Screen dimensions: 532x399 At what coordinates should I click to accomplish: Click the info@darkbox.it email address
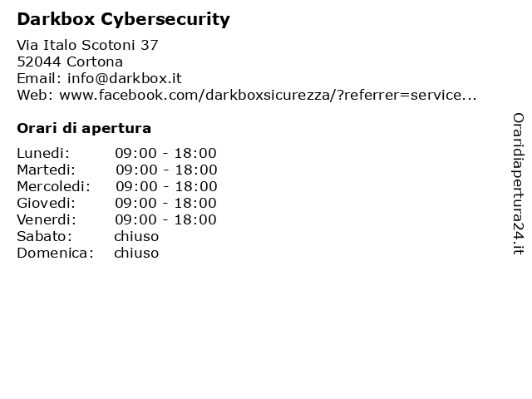(x=125, y=78)
